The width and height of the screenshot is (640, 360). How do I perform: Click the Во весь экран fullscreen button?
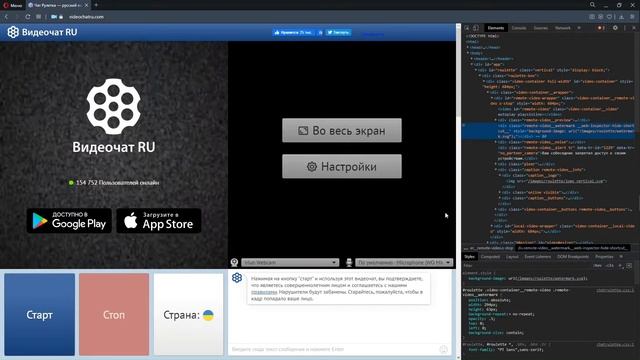[342, 130]
